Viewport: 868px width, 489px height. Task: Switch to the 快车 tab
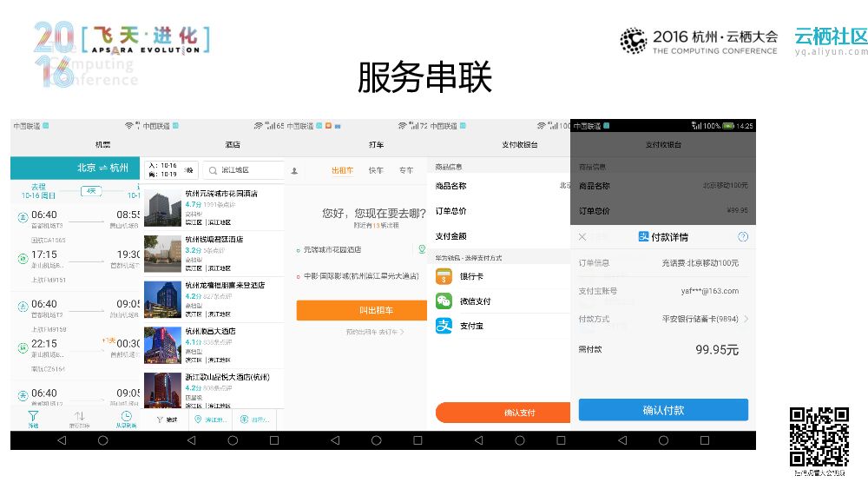pyautogui.click(x=376, y=170)
